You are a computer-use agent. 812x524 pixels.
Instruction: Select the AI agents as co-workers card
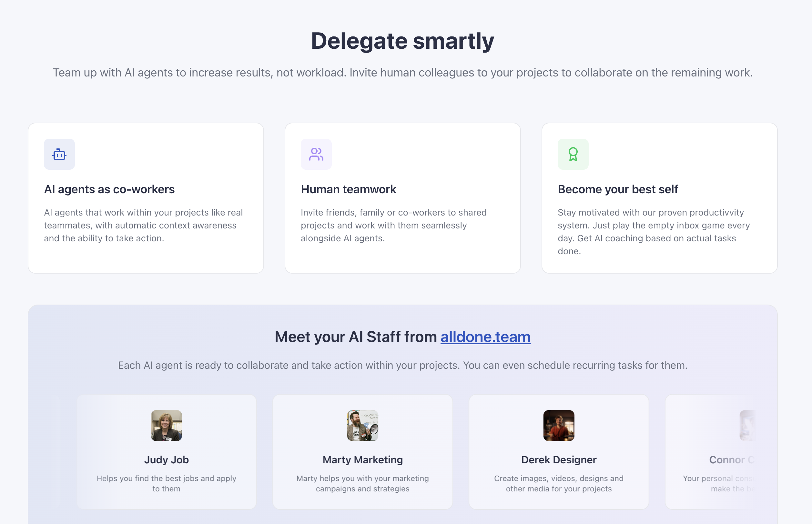(x=146, y=198)
